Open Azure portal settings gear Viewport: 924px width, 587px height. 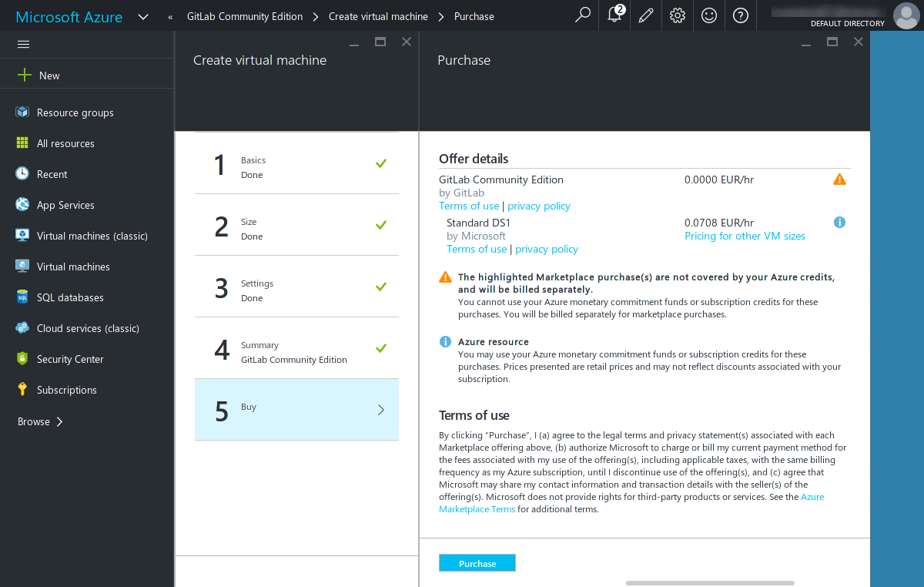click(x=677, y=15)
